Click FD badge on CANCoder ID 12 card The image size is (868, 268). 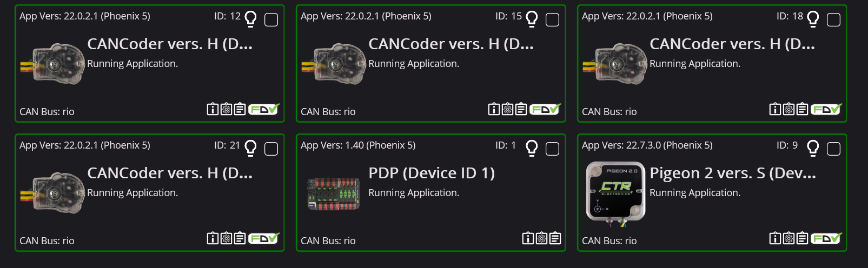coord(264,109)
